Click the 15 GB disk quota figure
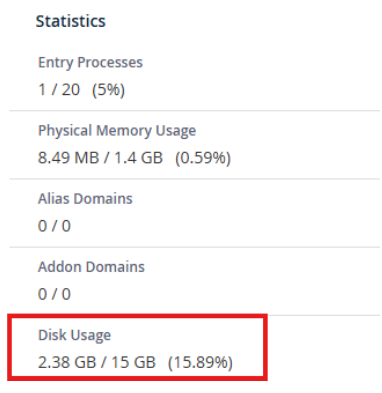 133,362
